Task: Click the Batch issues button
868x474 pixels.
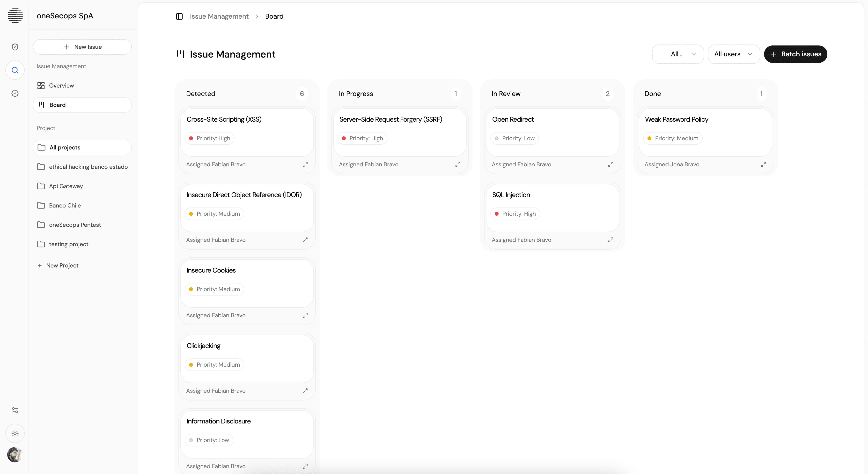Action: pos(795,54)
